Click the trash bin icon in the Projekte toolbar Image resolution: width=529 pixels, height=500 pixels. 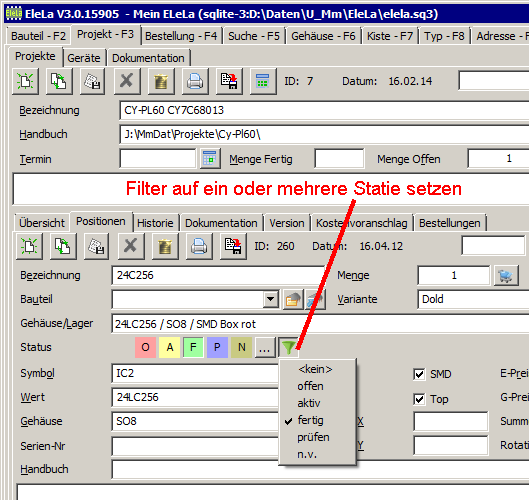(161, 81)
